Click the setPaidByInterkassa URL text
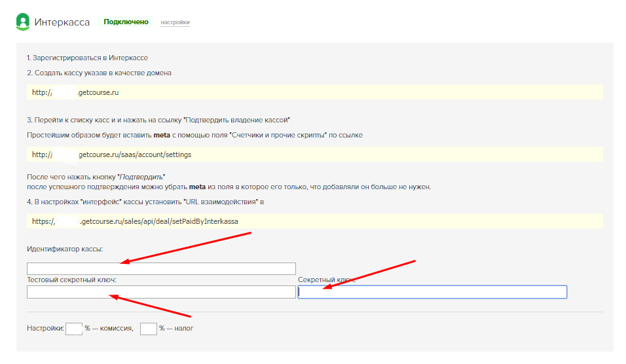Screen dimensions: 626x364 click(135, 221)
